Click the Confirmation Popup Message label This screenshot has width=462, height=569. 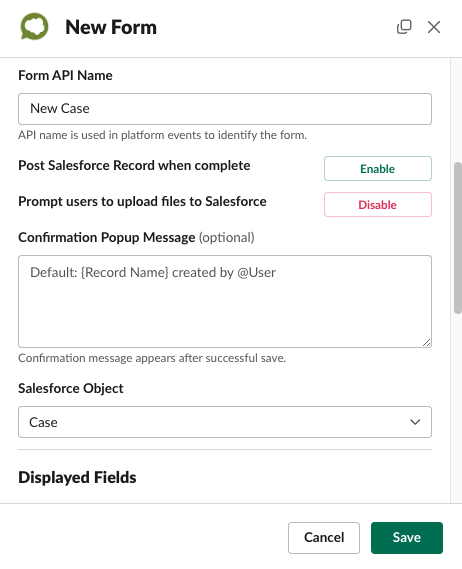coord(107,237)
